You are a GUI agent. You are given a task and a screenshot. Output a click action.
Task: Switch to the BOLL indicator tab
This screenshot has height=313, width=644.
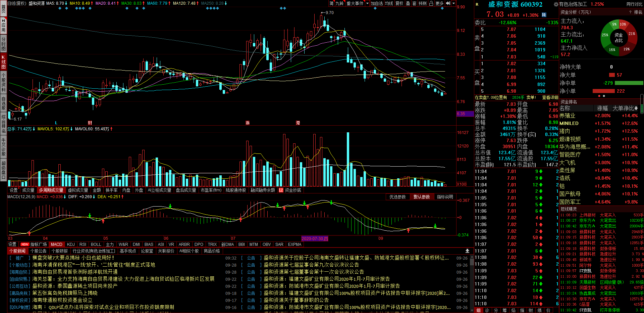(x=96, y=244)
